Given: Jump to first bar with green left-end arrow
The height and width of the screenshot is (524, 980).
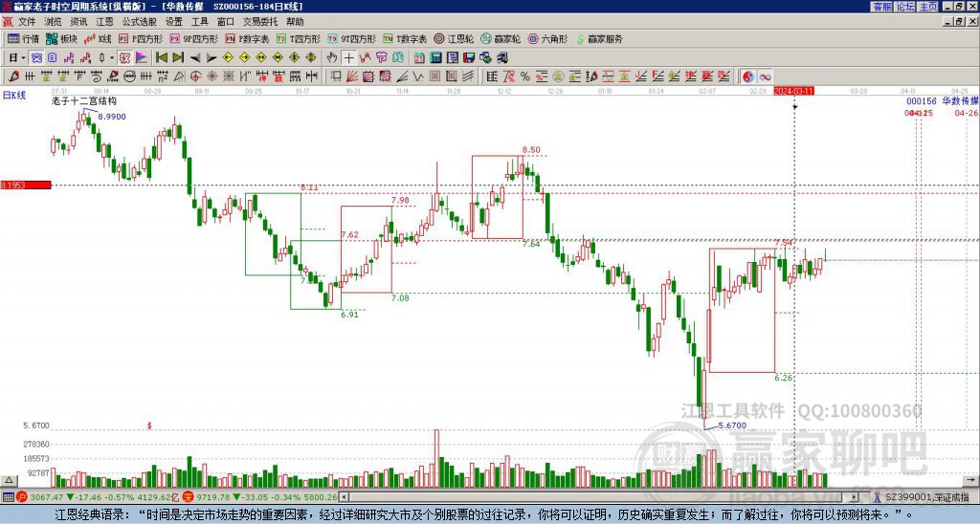Looking at the screenshot, I should click(161, 58).
